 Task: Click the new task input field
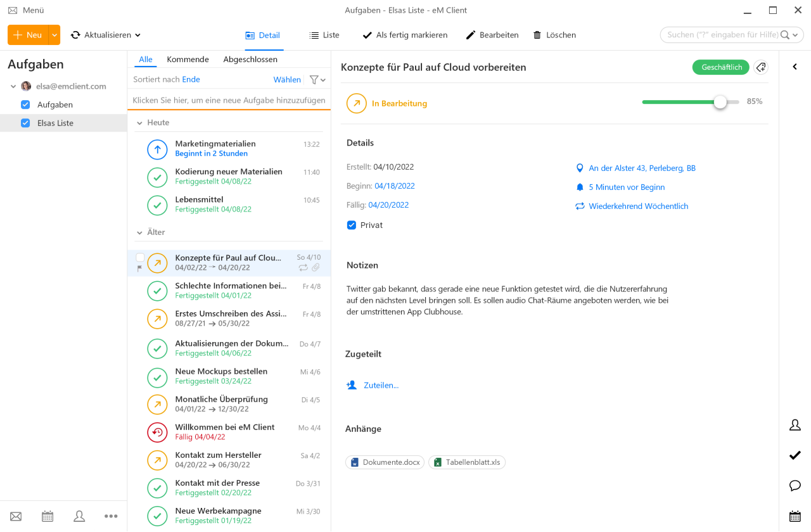point(228,100)
